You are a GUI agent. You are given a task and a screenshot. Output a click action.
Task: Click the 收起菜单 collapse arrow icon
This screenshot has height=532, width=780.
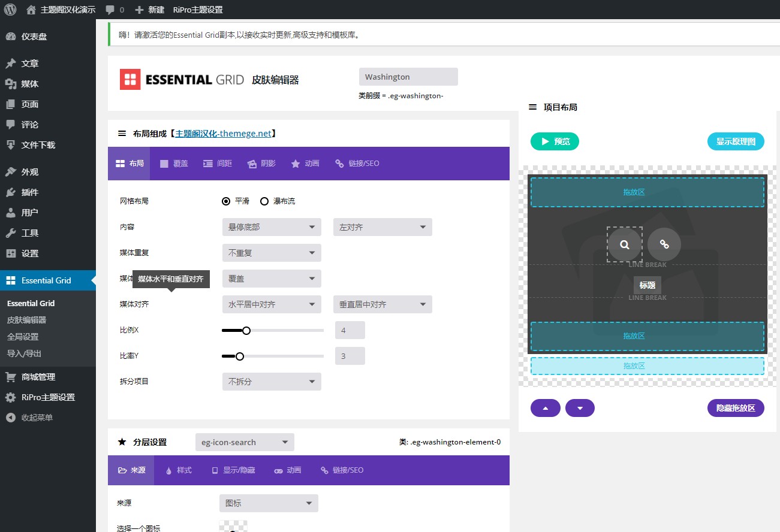(10, 418)
